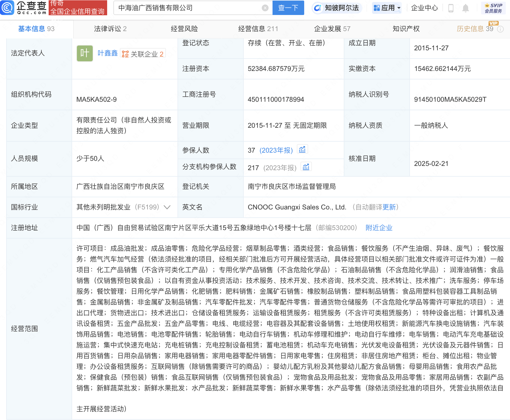Image resolution: width=510 pixels, height=420 pixels.
Task: Click the 2023年报 link for 参保人数
Action: pos(276,150)
